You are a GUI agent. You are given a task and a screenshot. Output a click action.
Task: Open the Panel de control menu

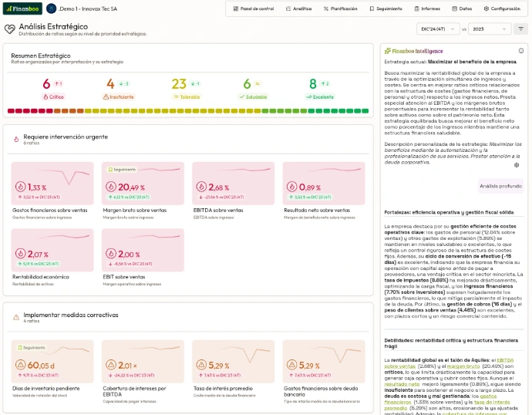pos(254,8)
